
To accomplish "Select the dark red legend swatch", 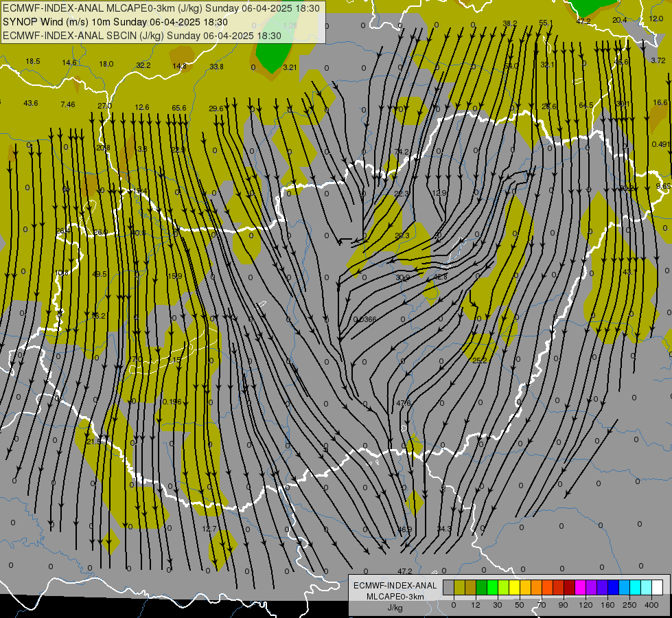I will click(x=569, y=587).
